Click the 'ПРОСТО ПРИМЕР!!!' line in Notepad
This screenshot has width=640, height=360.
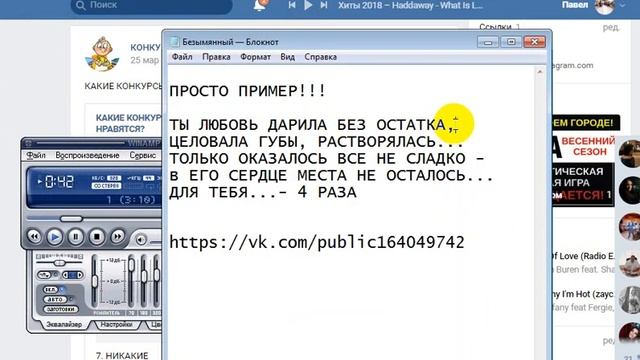pos(248,91)
